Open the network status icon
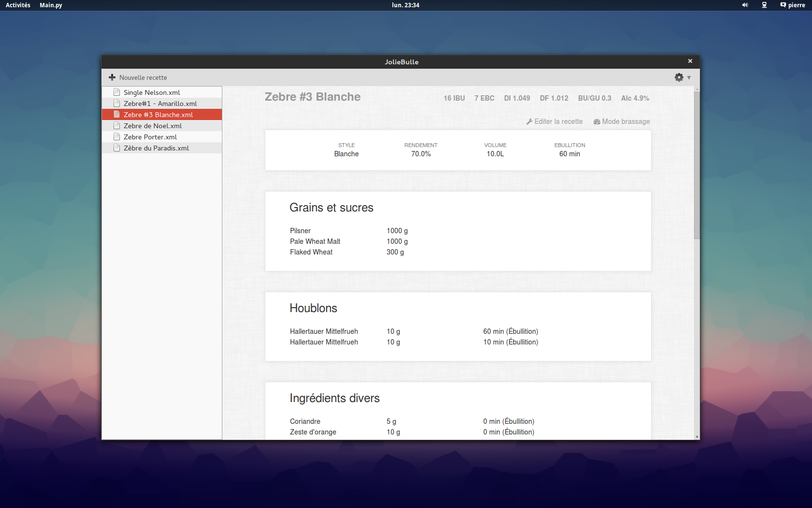812x508 pixels. (764, 5)
